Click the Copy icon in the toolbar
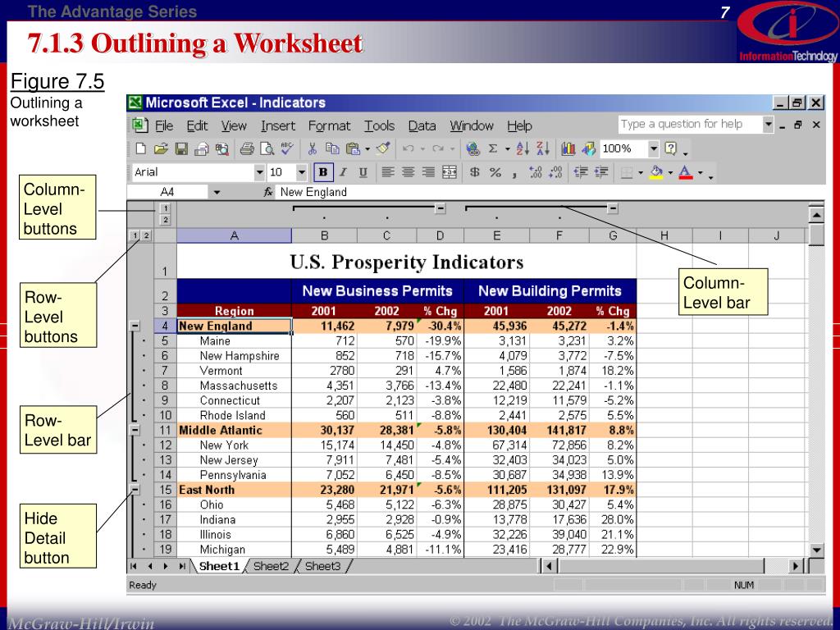 (333, 149)
